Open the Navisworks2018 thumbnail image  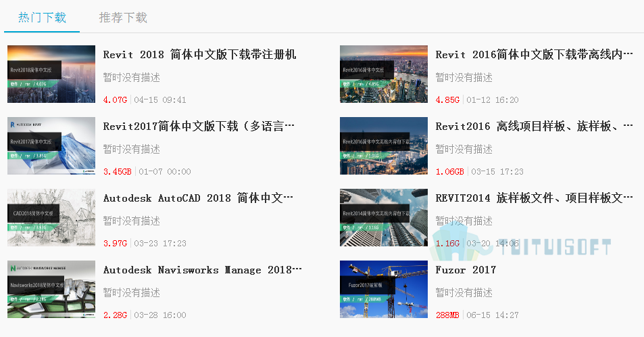click(51, 289)
